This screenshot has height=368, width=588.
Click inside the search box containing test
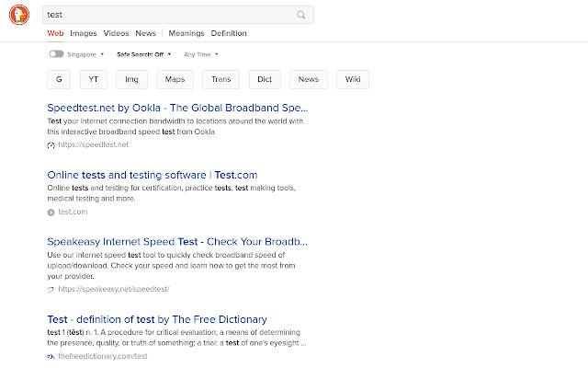[169, 15]
